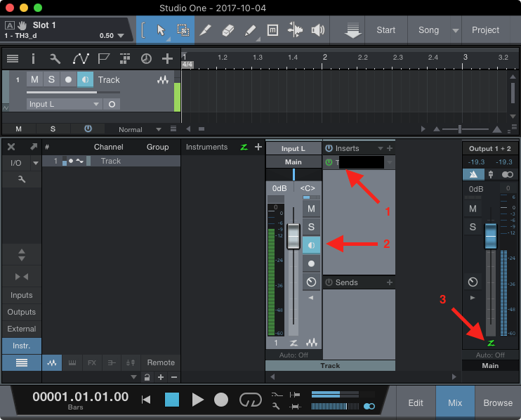Start playback with Play button

pos(197,400)
